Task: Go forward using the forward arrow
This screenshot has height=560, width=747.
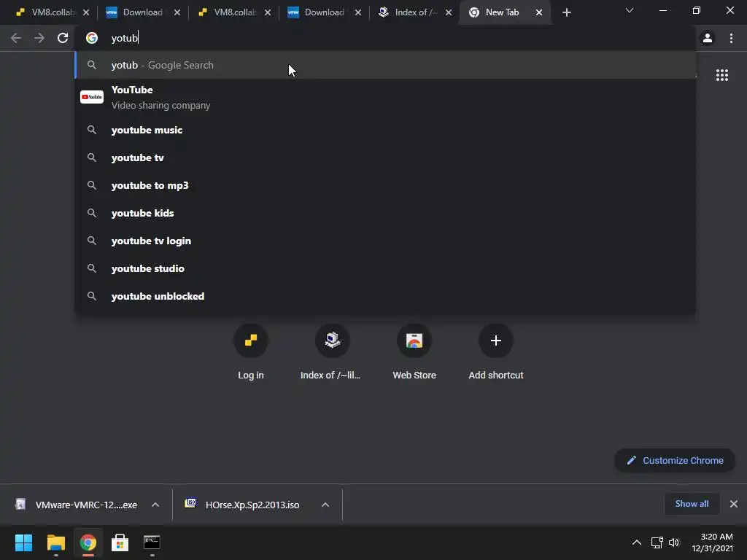Action: pyautogui.click(x=39, y=38)
